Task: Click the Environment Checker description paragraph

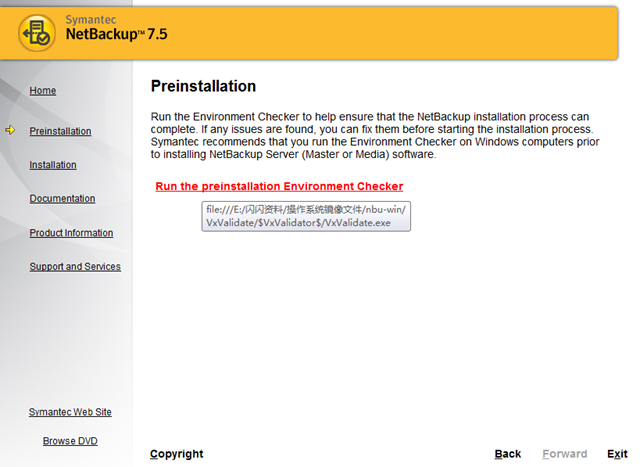Action: click(375, 136)
